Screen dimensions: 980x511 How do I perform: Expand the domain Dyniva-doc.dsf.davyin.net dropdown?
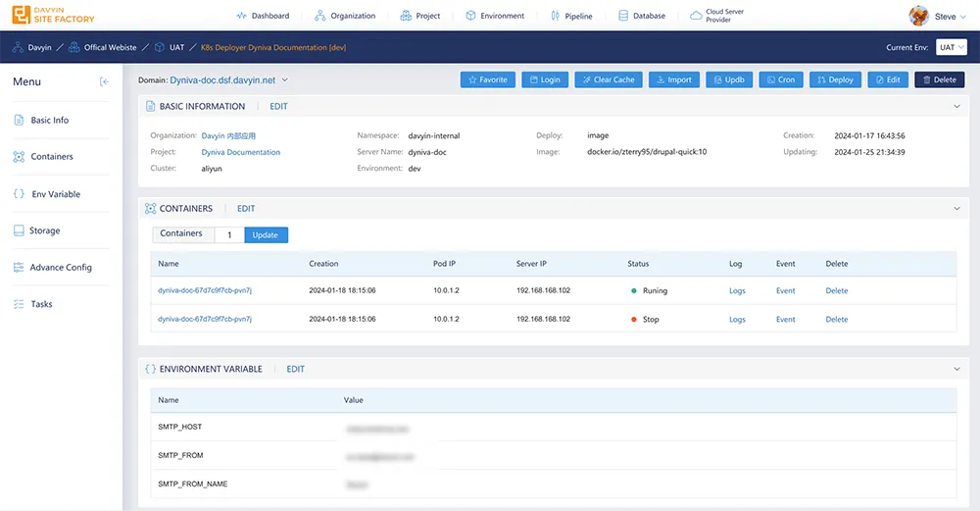click(x=285, y=80)
